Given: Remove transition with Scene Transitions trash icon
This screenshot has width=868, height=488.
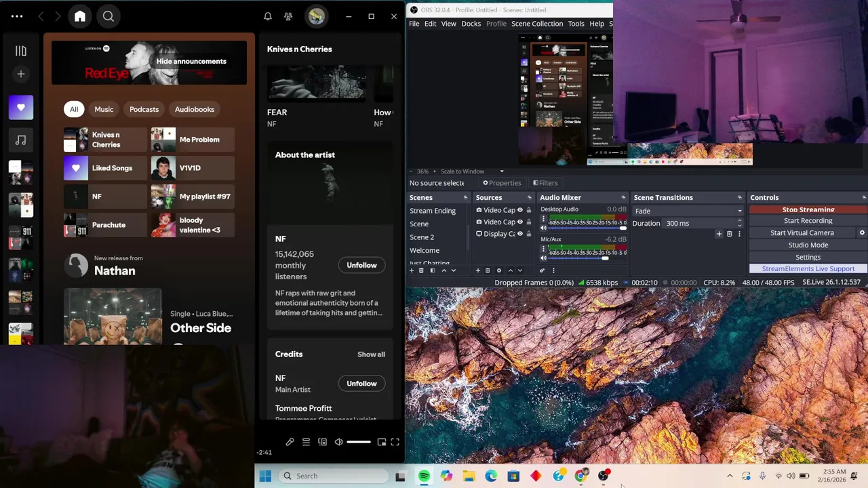Looking at the screenshot, I should [x=730, y=234].
